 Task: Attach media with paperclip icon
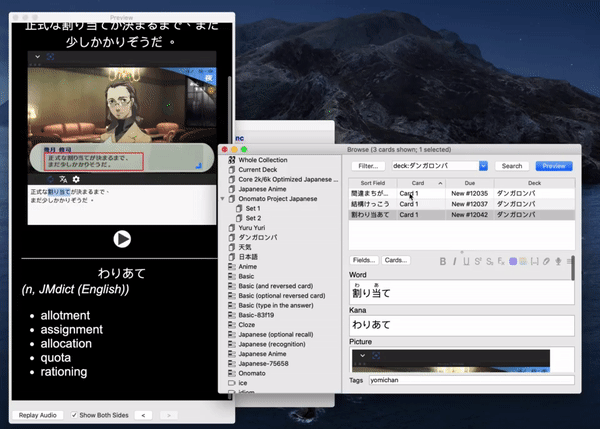546,261
